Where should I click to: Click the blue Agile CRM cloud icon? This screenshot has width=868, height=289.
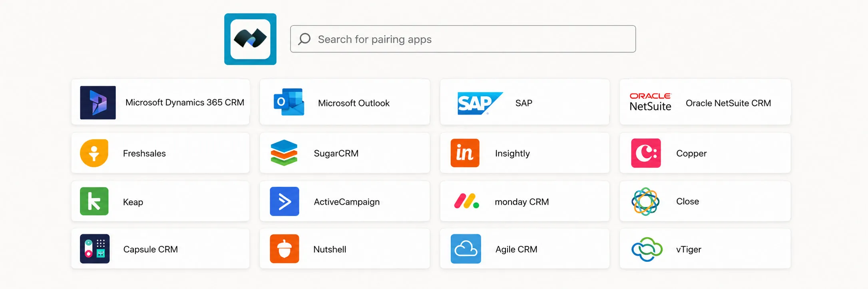pos(466,249)
